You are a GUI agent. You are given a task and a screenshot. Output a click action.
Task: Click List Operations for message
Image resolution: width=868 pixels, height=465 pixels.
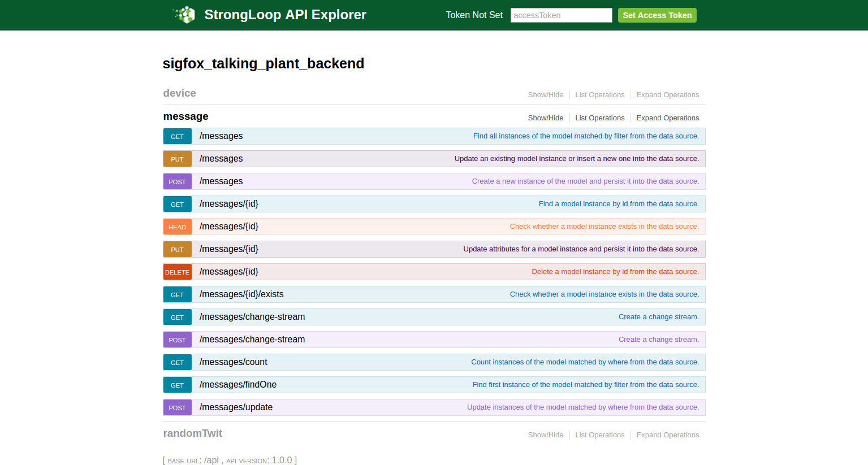[599, 118]
